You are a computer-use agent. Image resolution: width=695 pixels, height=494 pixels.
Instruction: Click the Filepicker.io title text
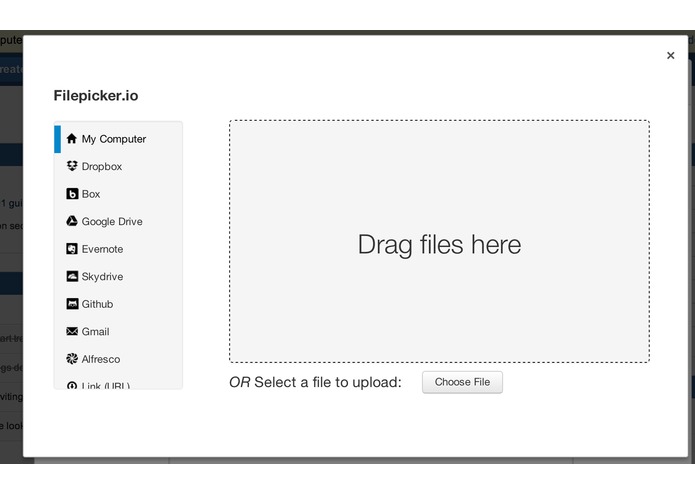(x=96, y=96)
